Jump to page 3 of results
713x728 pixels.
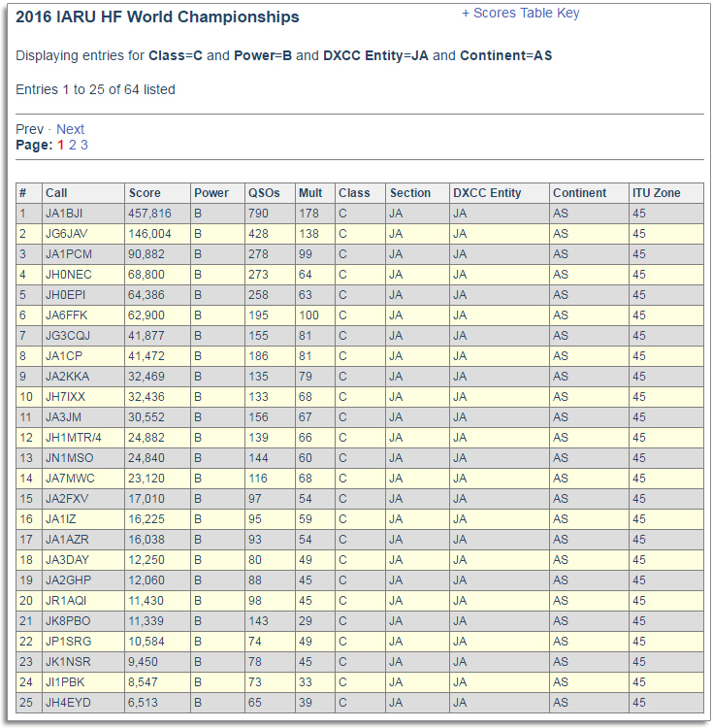pyautogui.click(x=84, y=145)
